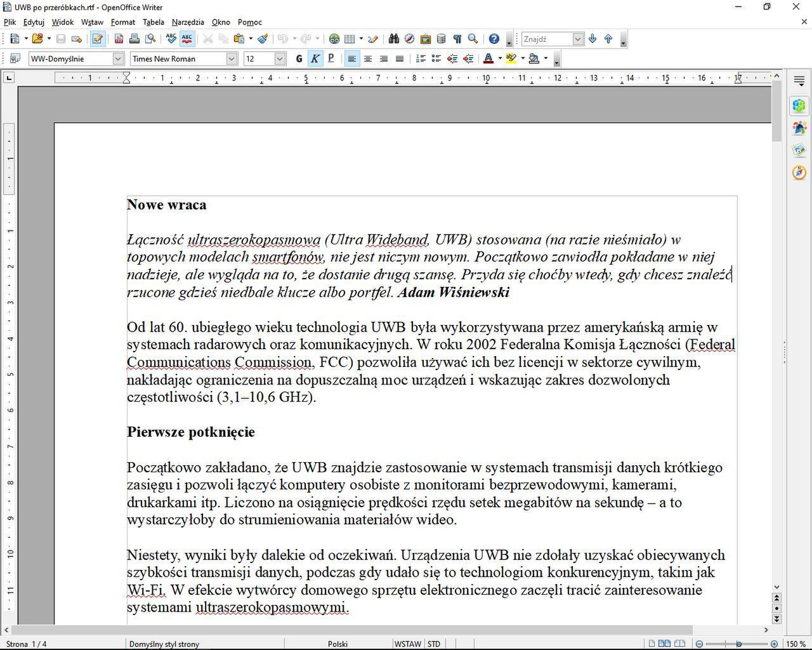Open the Widok menu

coord(63,22)
